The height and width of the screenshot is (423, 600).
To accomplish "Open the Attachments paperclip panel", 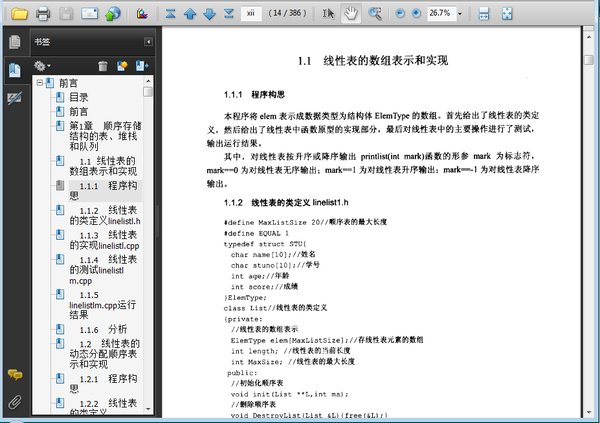I will click(x=14, y=401).
